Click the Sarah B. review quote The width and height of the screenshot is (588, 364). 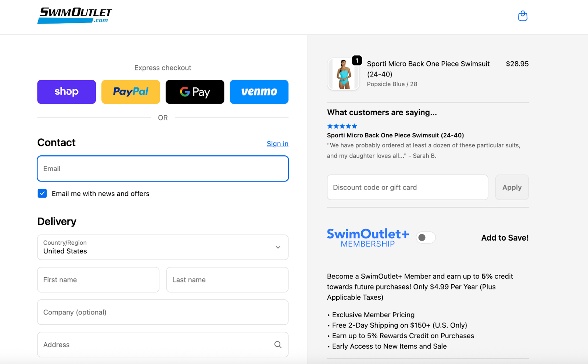[x=424, y=151]
